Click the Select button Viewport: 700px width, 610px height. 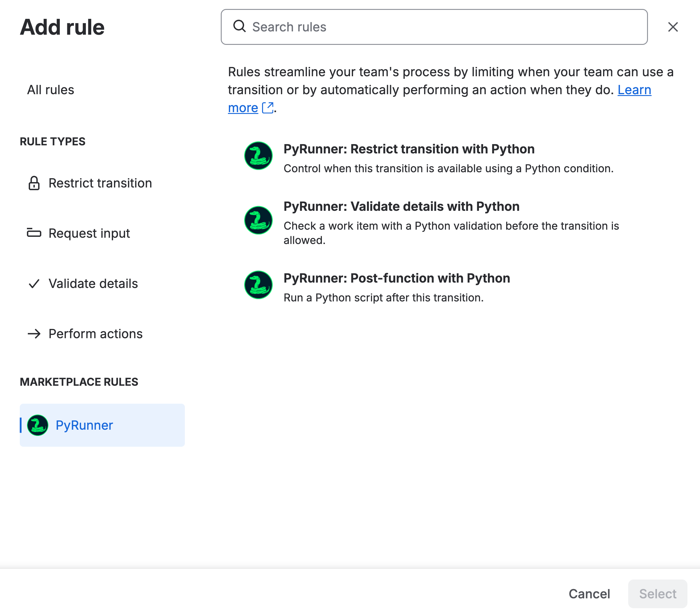click(x=658, y=594)
